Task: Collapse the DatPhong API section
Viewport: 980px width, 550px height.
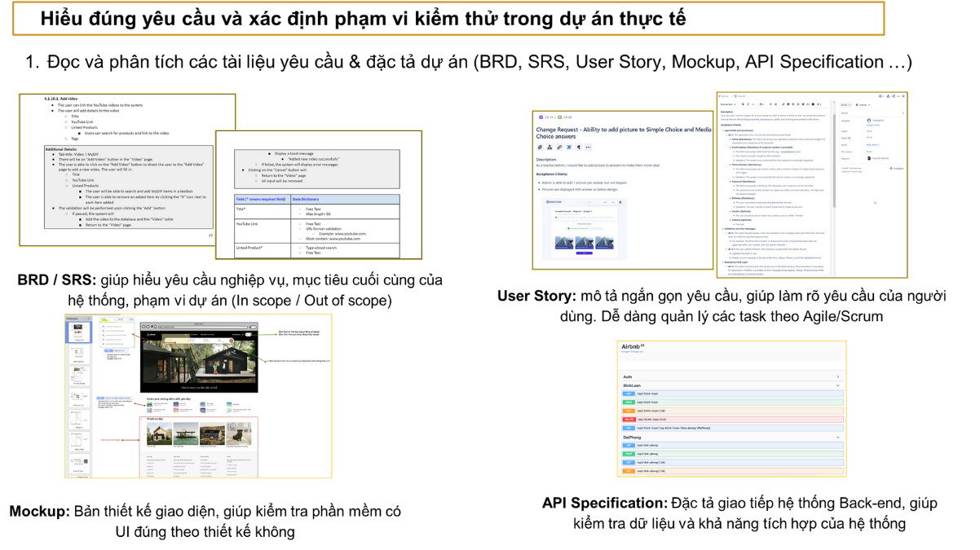Action: 837,438
